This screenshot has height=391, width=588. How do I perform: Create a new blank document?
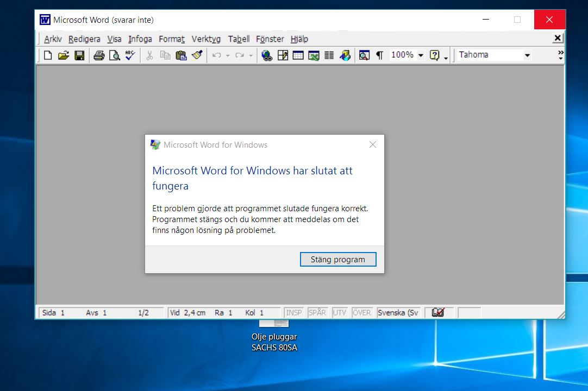pyautogui.click(x=48, y=55)
